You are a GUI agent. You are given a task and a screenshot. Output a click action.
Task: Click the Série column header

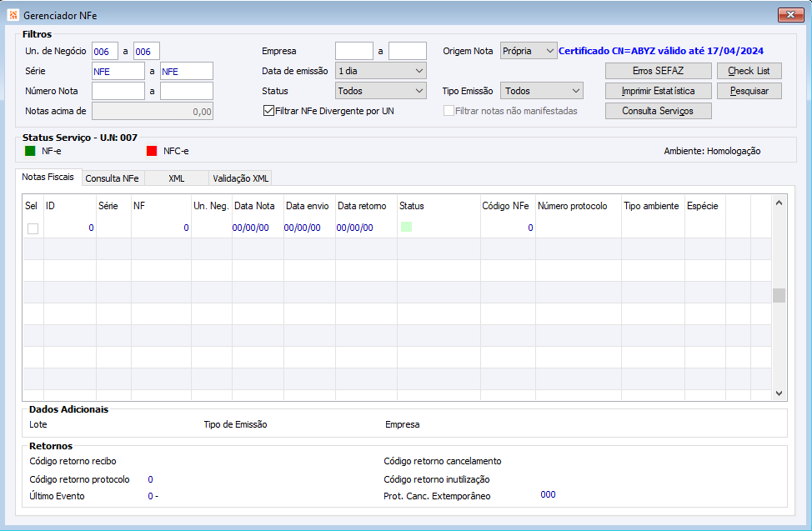click(x=113, y=206)
